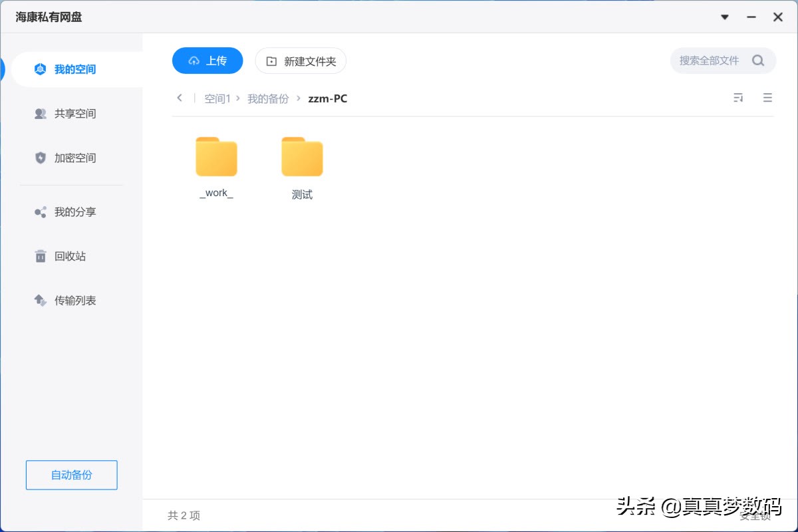This screenshot has height=532, width=798.
Task: Navigate back using the breadcrumb left arrow
Action: (x=180, y=98)
